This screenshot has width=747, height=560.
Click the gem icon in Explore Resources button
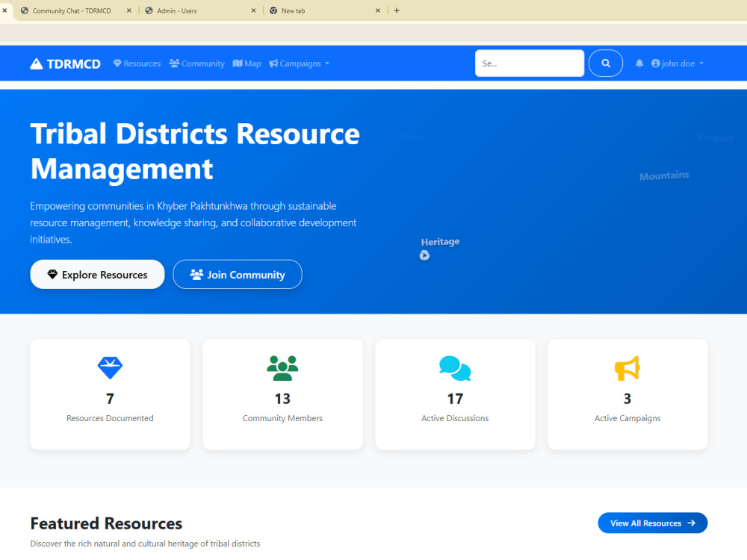[x=52, y=274]
